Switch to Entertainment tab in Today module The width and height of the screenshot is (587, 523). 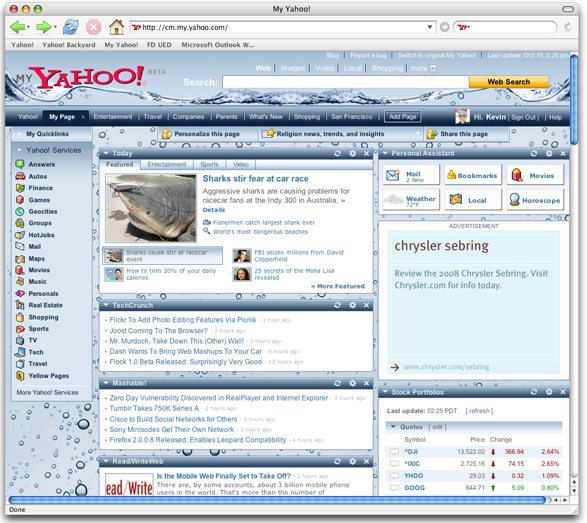tap(167, 165)
